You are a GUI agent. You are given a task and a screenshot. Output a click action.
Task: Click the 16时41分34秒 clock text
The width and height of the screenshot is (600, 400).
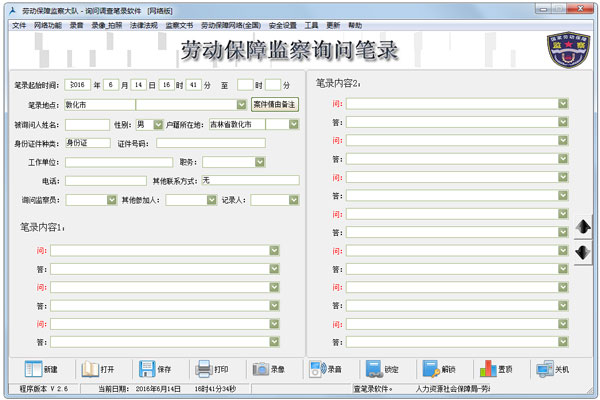215,389
